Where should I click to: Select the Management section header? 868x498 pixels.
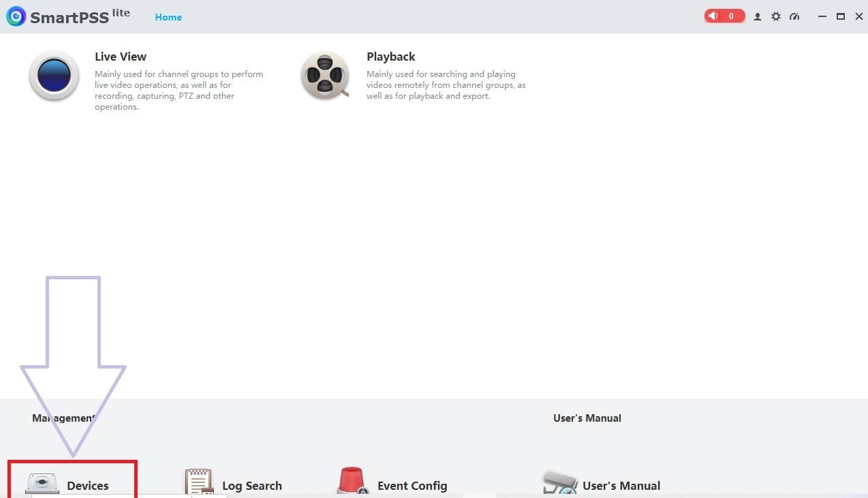tap(65, 418)
